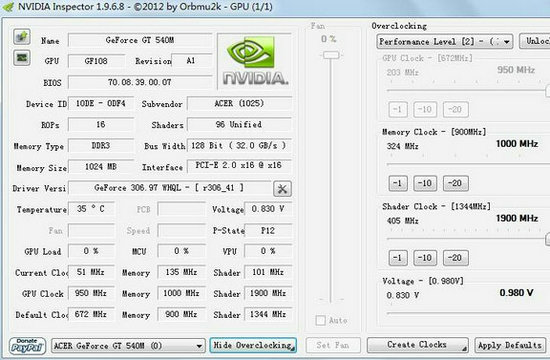This screenshot has width=550, height=360.
Task: Click the ROPs field showing 16
Action: click(101, 125)
